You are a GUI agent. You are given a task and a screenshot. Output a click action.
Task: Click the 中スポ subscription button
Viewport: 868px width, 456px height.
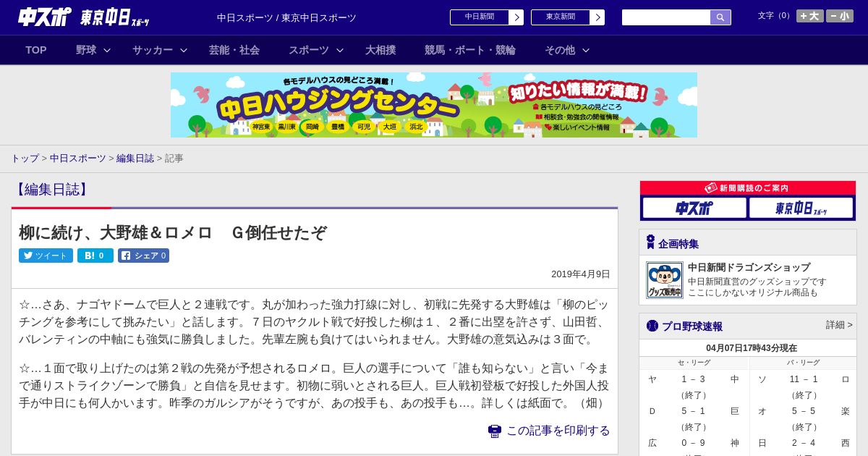pyautogui.click(x=694, y=208)
